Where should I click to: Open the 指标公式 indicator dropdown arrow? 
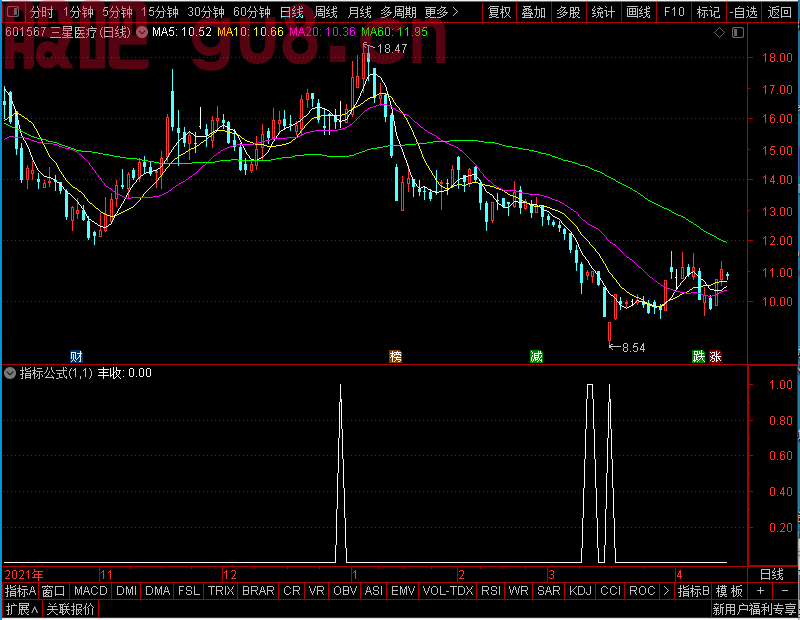10,373
